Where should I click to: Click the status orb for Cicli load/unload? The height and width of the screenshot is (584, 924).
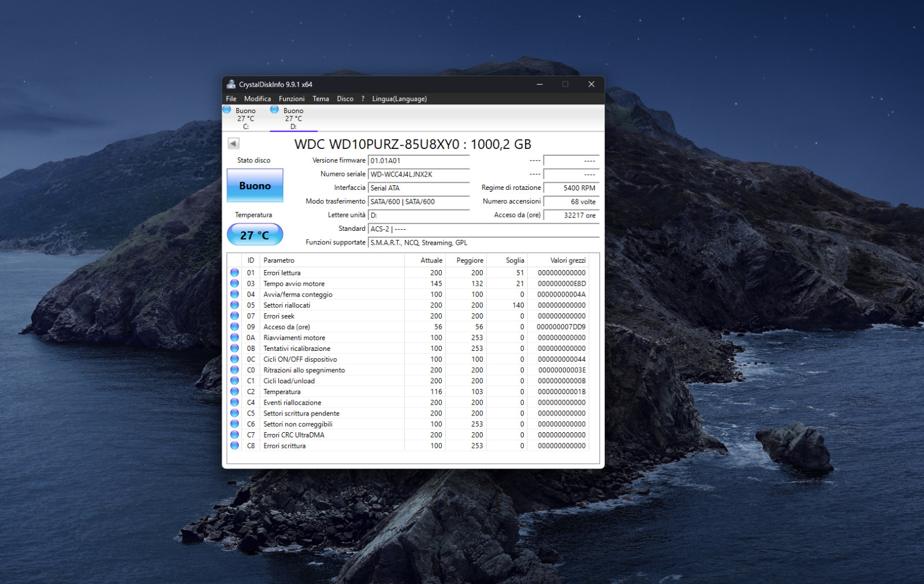click(234, 381)
